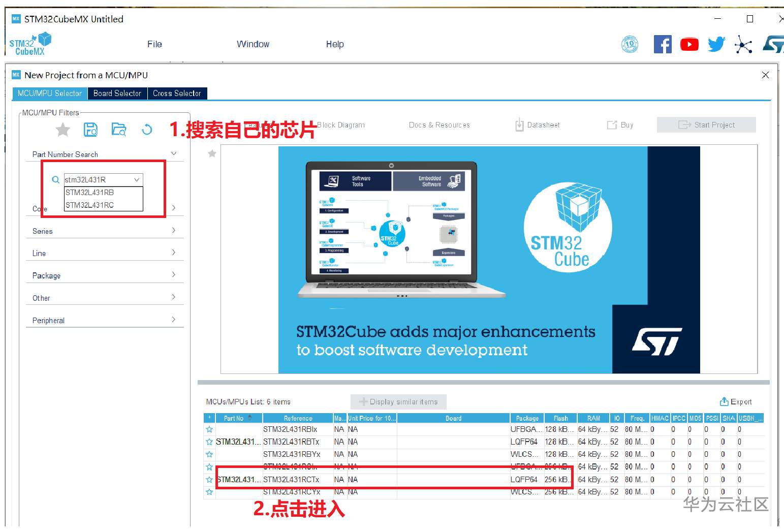Favorite the STM32L431RBYx row star
Image resolution: width=784 pixels, height=532 pixels.
(x=209, y=454)
